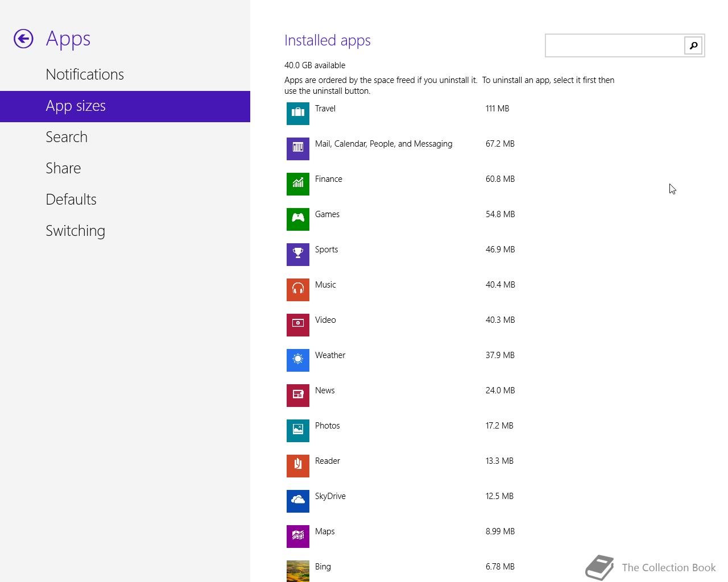Select the Games controller icon
The height and width of the screenshot is (582, 728).
pos(298,219)
